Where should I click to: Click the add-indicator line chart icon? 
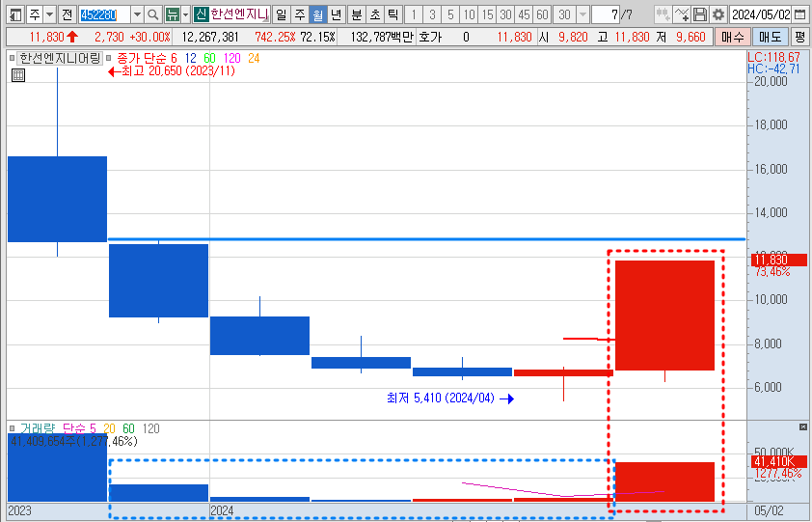[x=682, y=14]
